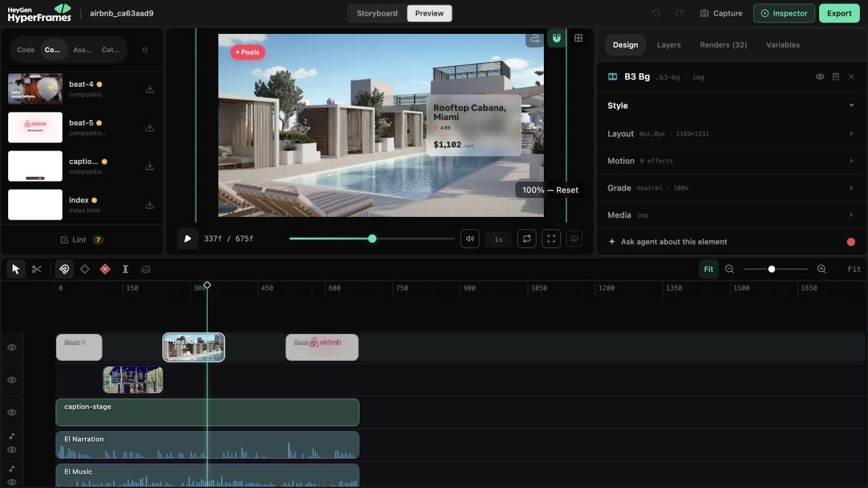Click the timeline zoom slider handle
The height and width of the screenshot is (488, 868).
[771, 269]
